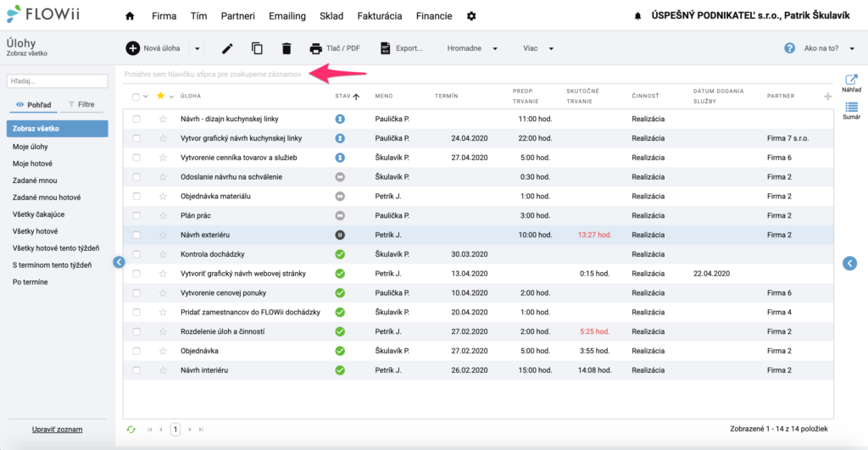
Task: Open the Hromadne dropdown
Action: tap(472, 48)
